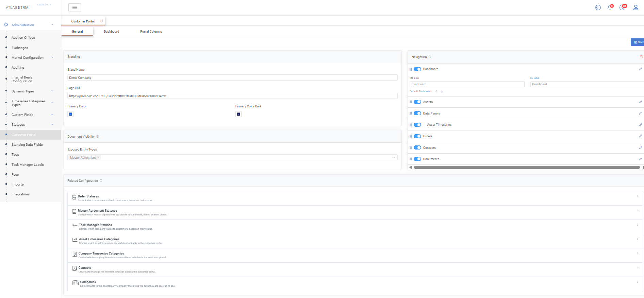Reset navigation with the red undo icon
This screenshot has height=298, width=644.
coord(641,57)
